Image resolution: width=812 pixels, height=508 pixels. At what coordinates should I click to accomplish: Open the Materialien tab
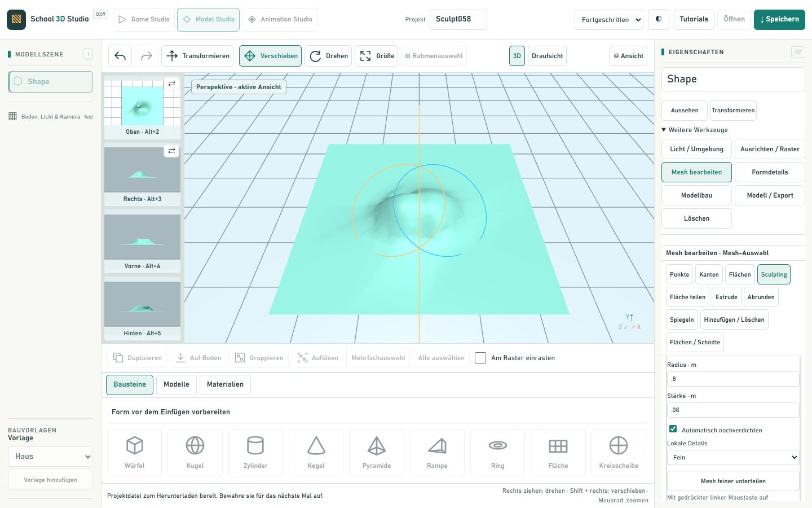click(x=225, y=384)
